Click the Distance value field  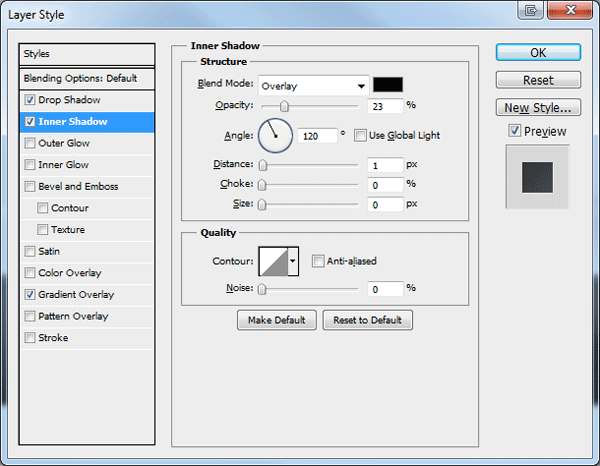click(x=385, y=165)
